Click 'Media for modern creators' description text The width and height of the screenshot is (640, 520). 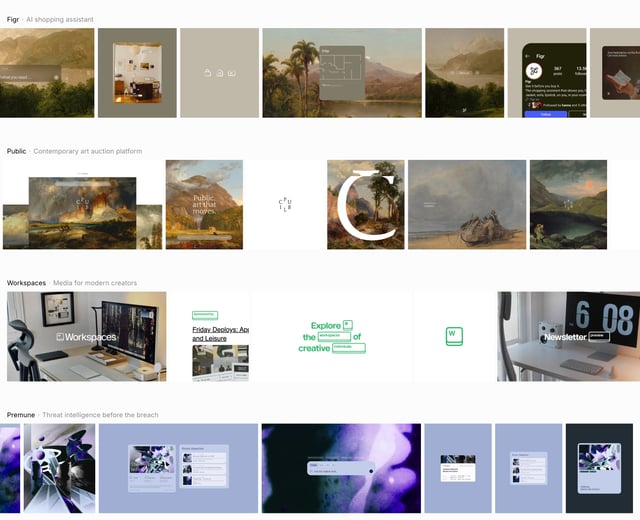(x=95, y=283)
